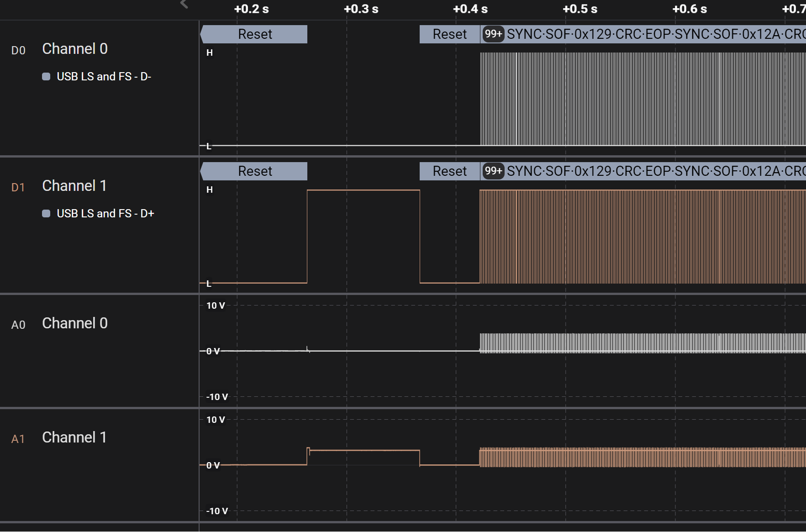The width and height of the screenshot is (806, 532).
Task: Click the 10 V scale label on A0
Action: [x=216, y=306]
